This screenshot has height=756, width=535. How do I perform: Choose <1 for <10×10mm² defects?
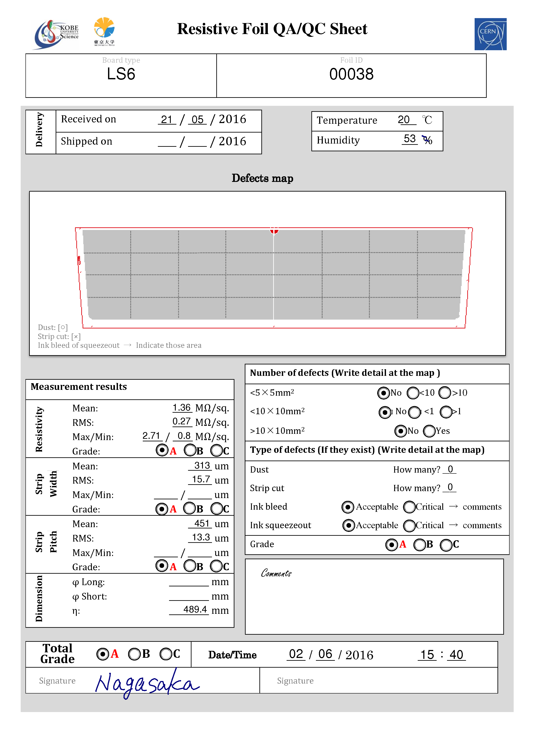[x=414, y=412]
